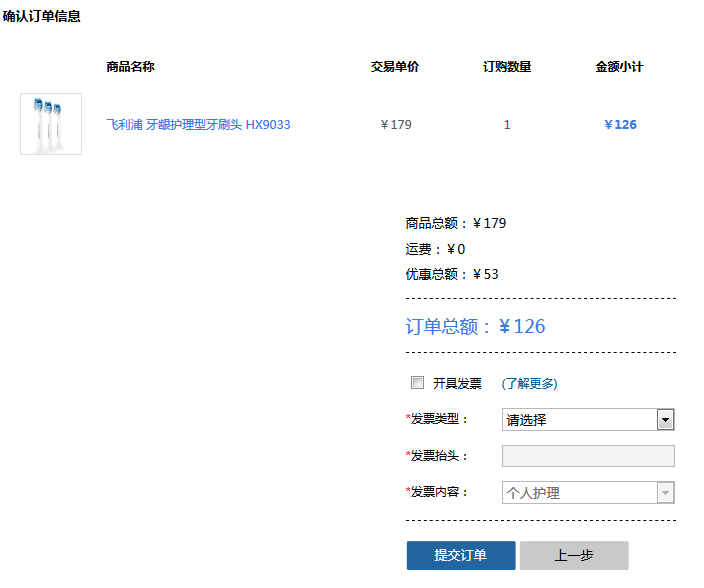
Task: Select the 订购数量 column header
Action: [x=507, y=66]
